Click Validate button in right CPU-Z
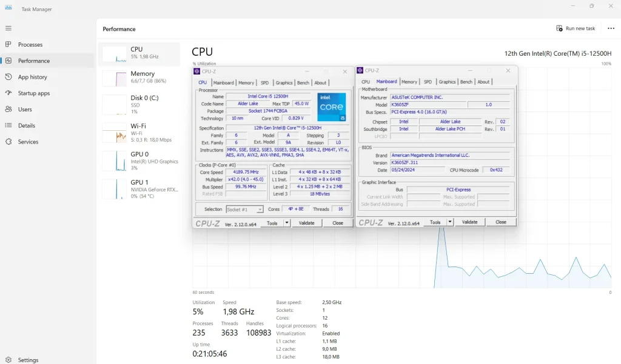This screenshot has height=364, width=621. [470, 222]
